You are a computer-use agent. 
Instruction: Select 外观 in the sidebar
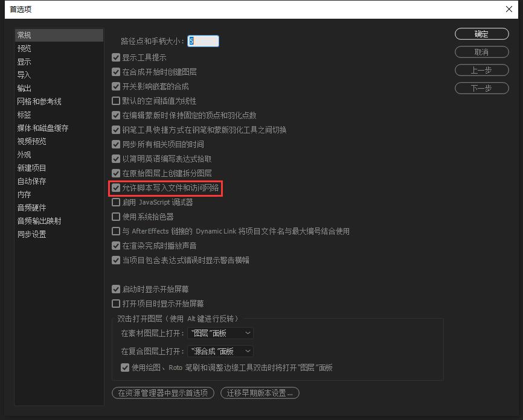point(24,154)
